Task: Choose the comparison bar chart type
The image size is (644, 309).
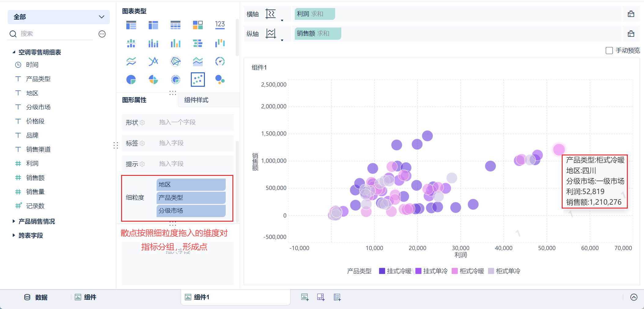Action: coord(198,43)
